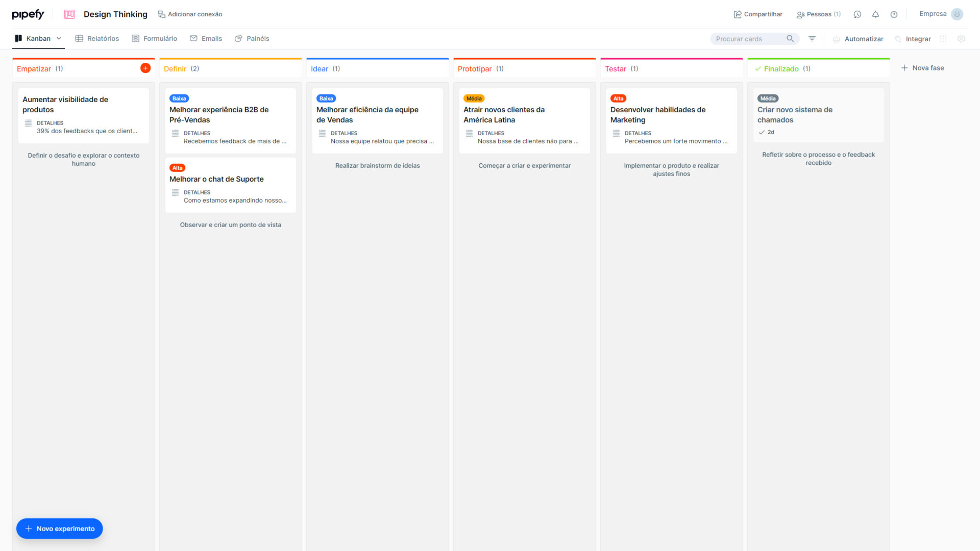980x551 pixels.
Task: Click the pink pipe icon next to Design Thinking
Action: click(x=69, y=14)
